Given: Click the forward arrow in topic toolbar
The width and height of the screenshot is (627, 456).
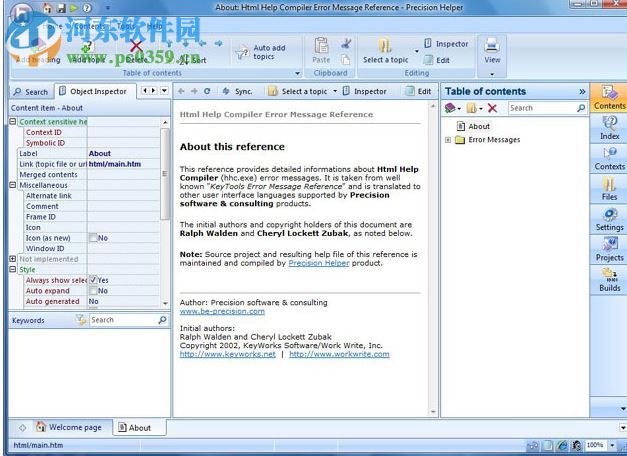Looking at the screenshot, I should coord(194,91).
